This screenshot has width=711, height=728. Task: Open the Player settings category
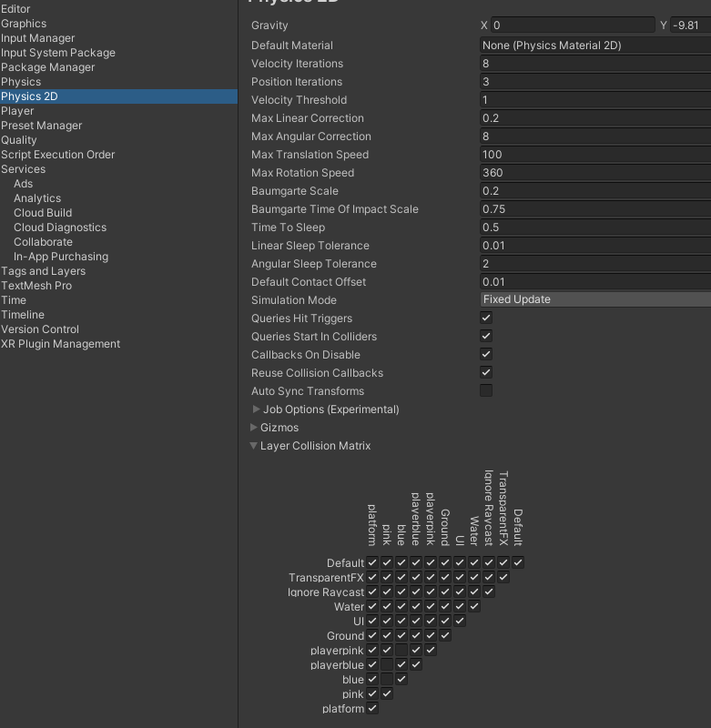[x=17, y=111]
